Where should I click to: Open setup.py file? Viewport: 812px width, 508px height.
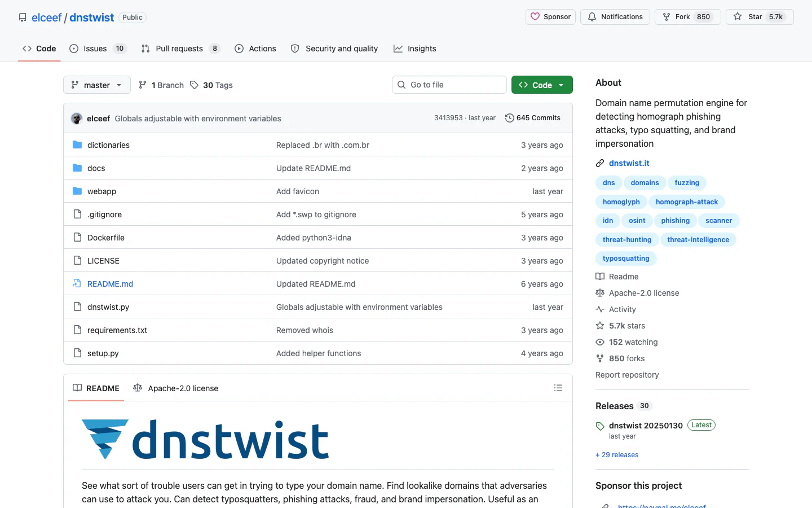coord(103,353)
